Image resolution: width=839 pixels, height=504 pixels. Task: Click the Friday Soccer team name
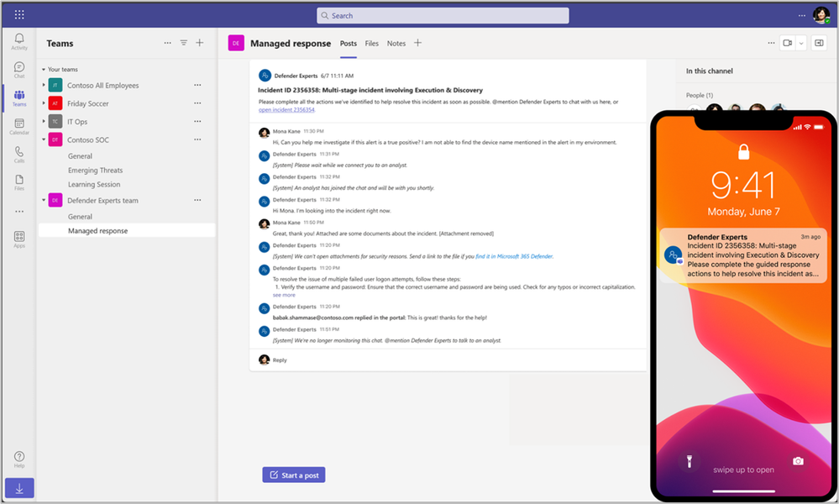87,103
